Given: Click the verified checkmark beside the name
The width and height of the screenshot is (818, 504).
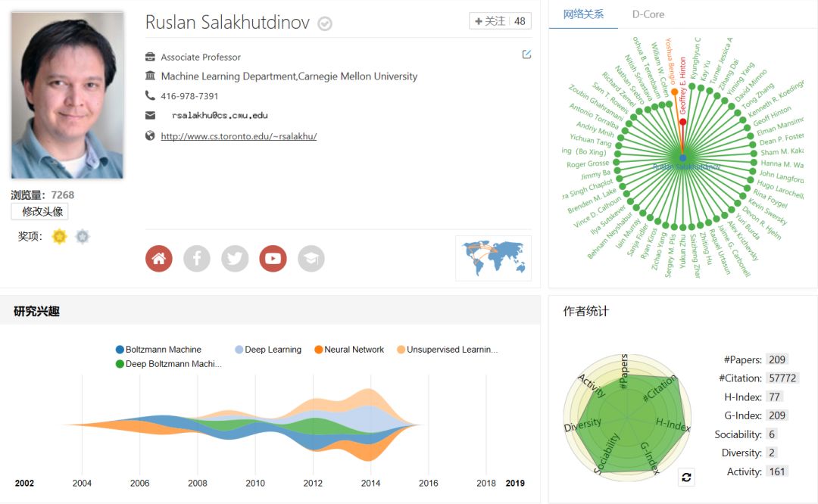Looking at the screenshot, I should tap(325, 23).
